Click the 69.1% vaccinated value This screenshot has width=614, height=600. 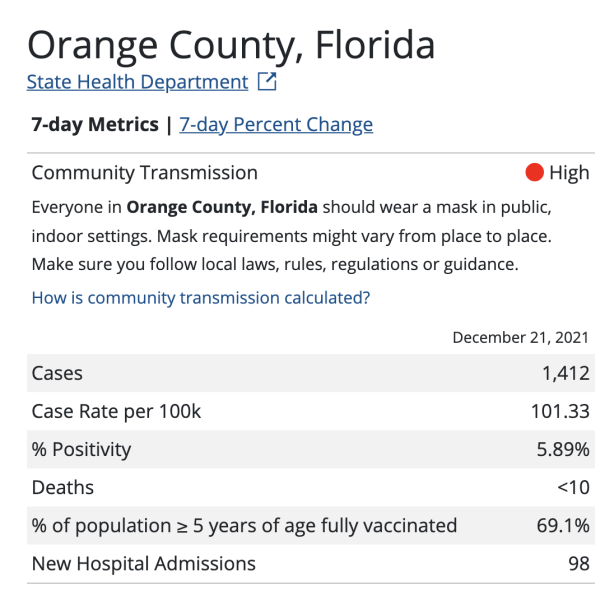(x=565, y=525)
